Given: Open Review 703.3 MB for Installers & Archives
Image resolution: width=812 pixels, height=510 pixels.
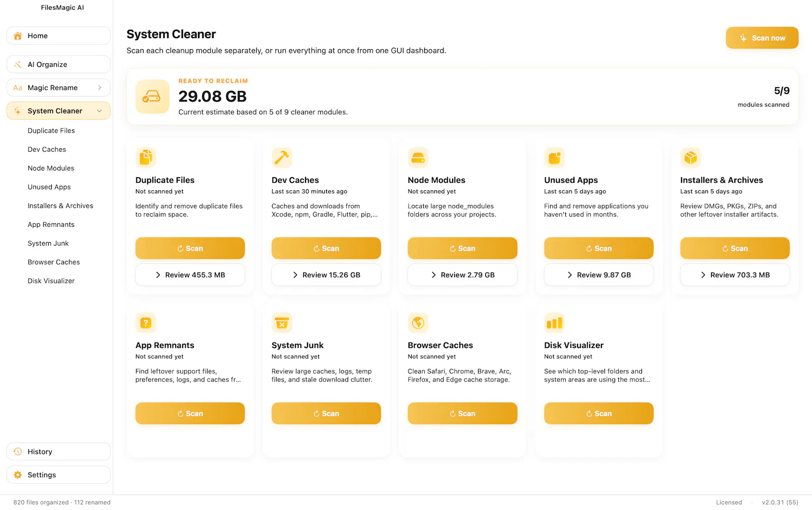Looking at the screenshot, I should coord(735,275).
